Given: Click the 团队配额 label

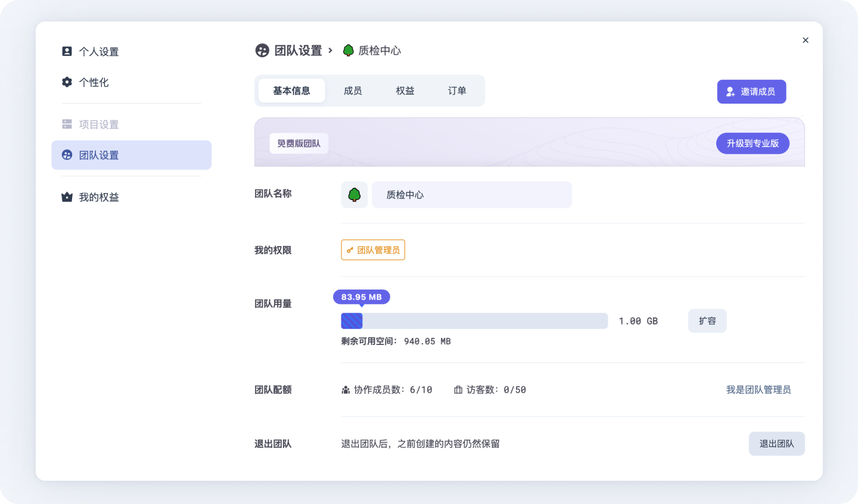Looking at the screenshot, I should click(273, 390).
